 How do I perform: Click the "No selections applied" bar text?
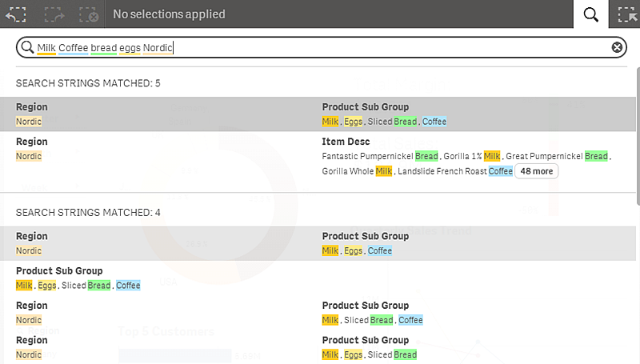coord(169,14)
